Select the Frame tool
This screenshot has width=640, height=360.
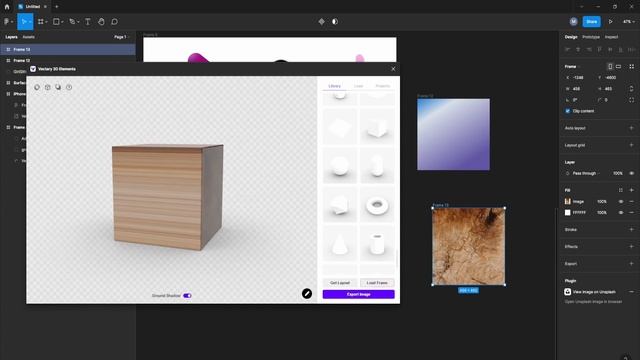tap(40, 22)
